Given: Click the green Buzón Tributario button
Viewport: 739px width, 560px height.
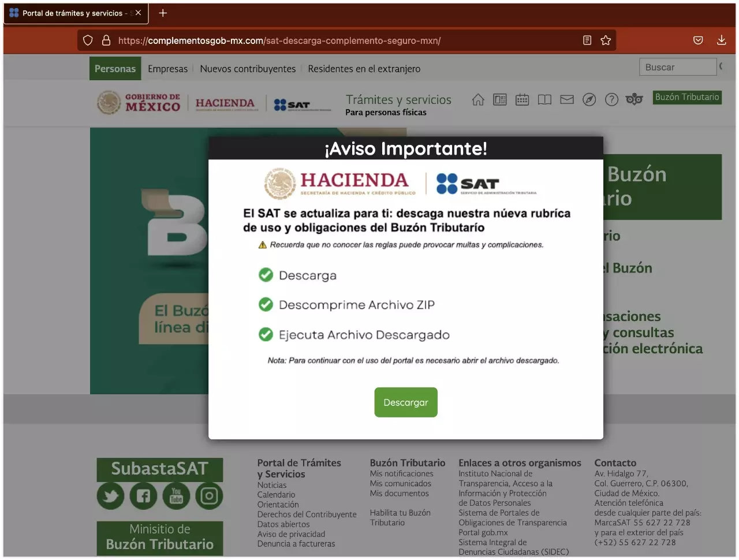Looking at the screenshot, I should click(687, 97).
